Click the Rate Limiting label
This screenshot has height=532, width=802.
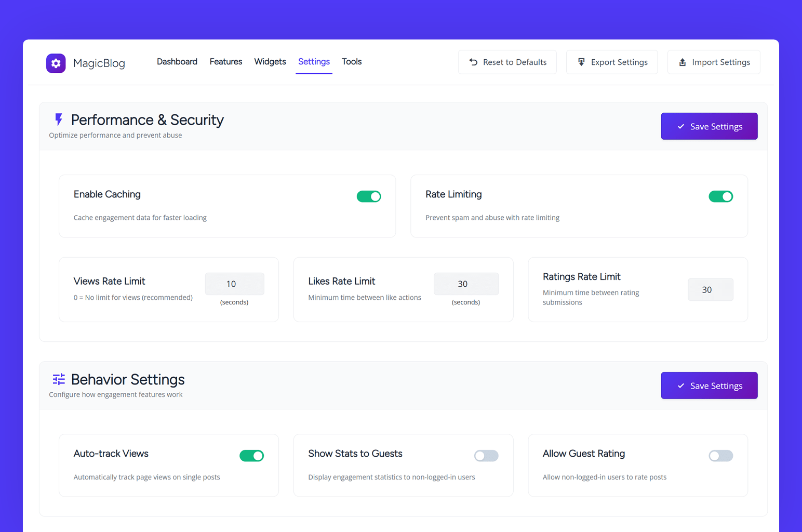(x=453, y=194)
